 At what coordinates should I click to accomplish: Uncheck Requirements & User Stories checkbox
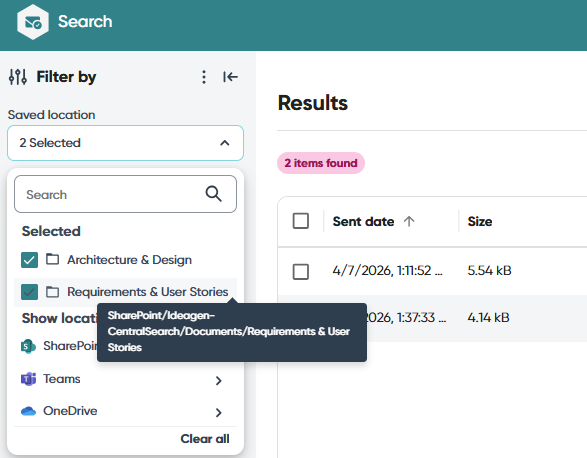point(30,292)
